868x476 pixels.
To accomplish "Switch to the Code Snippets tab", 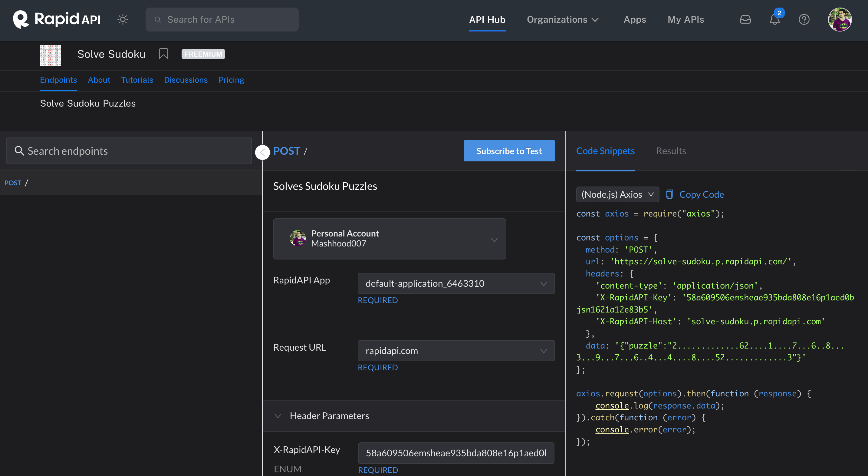I will (x=605, y=151).
